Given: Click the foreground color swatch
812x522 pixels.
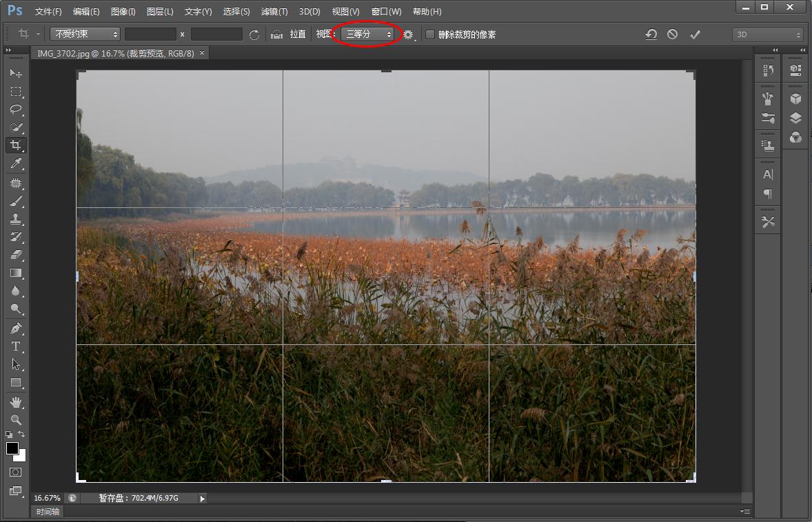Looking at the screenshot, I should point(12,448).
